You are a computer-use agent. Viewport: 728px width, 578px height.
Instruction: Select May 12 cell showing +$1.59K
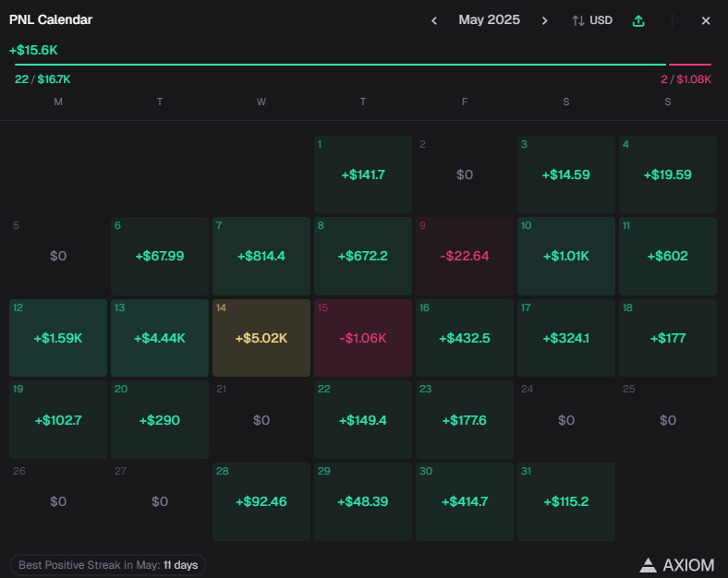tap(58, 338)
